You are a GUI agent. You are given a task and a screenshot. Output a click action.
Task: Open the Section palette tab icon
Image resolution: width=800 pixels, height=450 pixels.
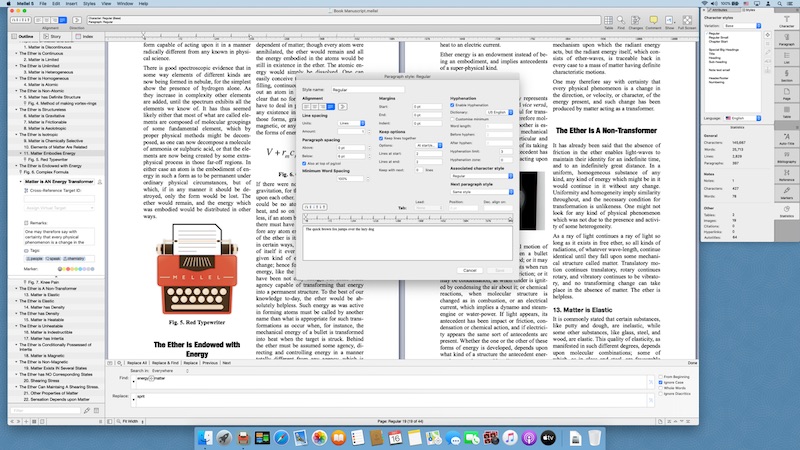pyautogui.click(x=786, y=76)
